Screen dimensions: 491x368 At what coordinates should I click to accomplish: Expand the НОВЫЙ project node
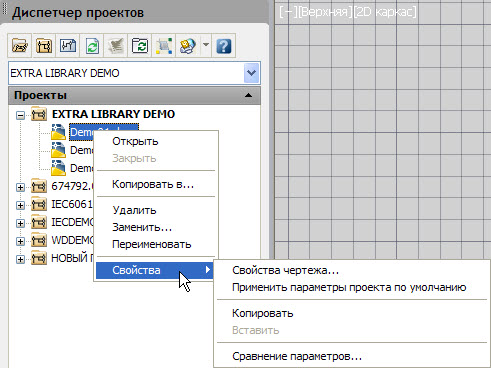[20, 259]
